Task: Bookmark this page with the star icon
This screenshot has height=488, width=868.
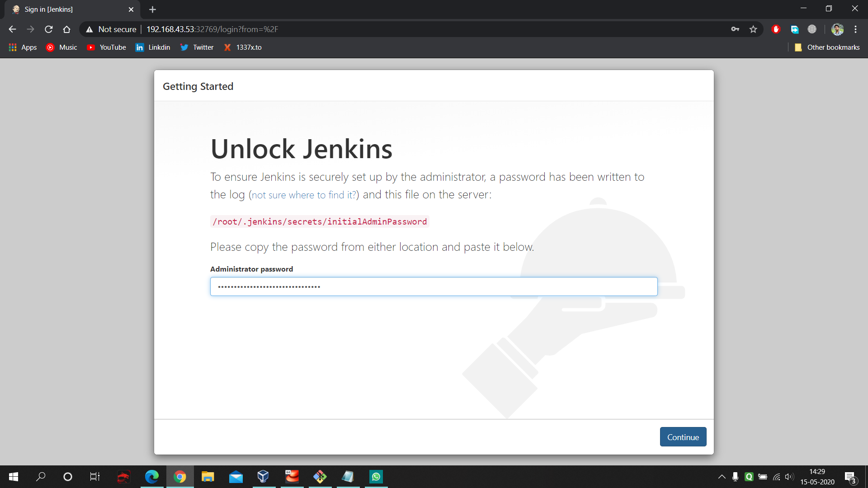Action: [753, 29]
